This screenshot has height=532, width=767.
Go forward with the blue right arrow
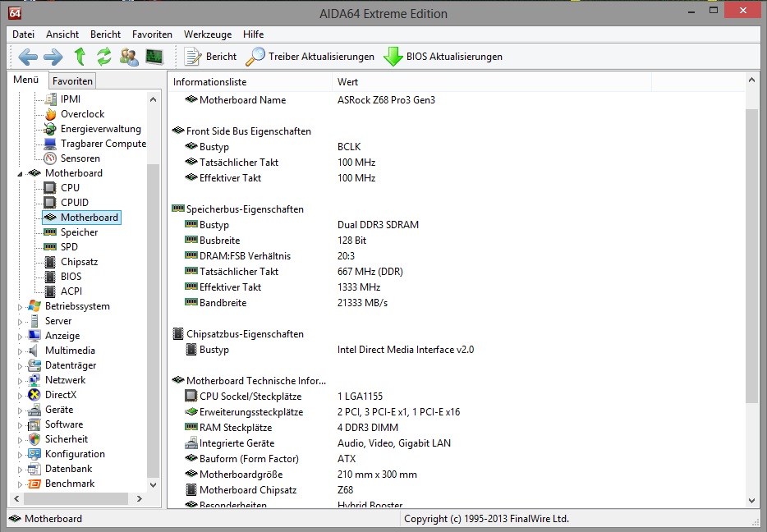53,57
